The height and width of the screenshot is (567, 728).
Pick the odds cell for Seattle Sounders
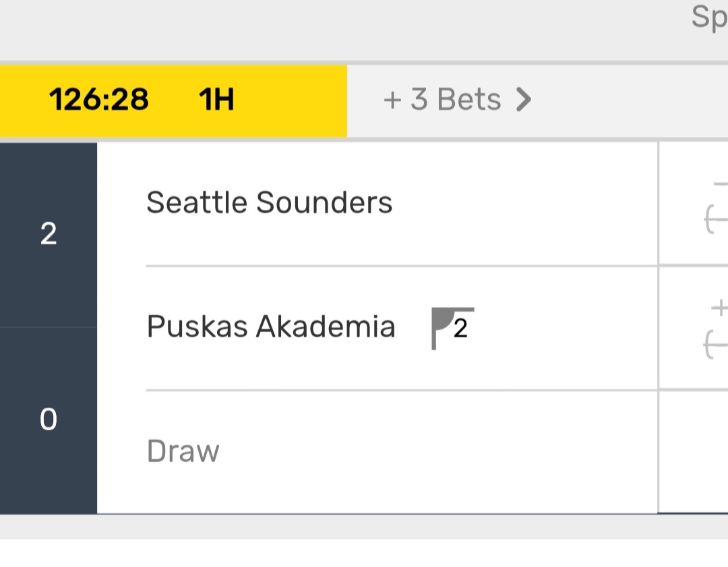[693, 204]
